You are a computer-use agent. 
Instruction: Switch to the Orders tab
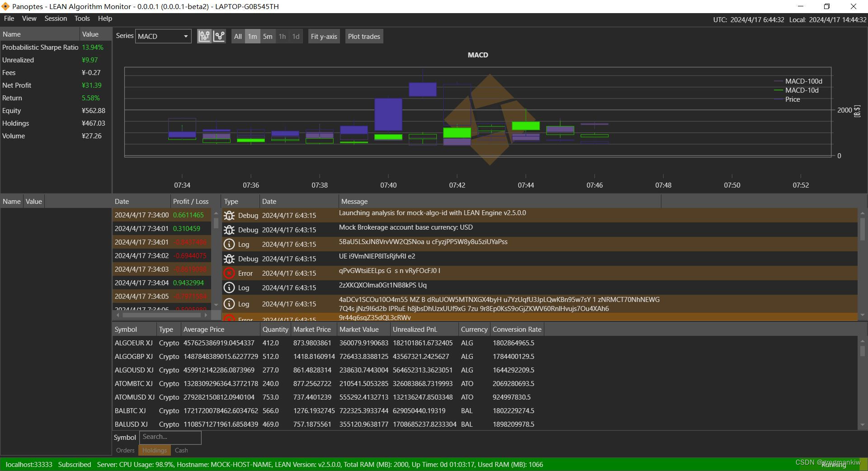coord(125,450)
